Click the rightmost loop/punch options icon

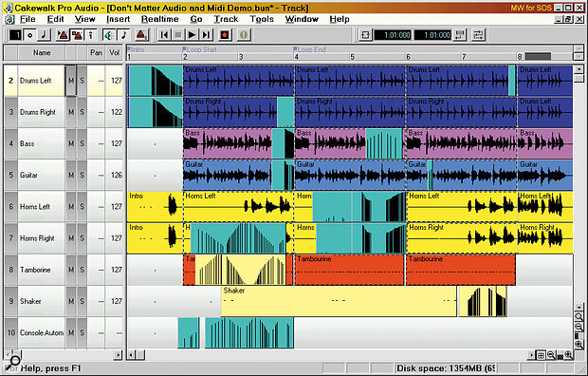[479, 35]
